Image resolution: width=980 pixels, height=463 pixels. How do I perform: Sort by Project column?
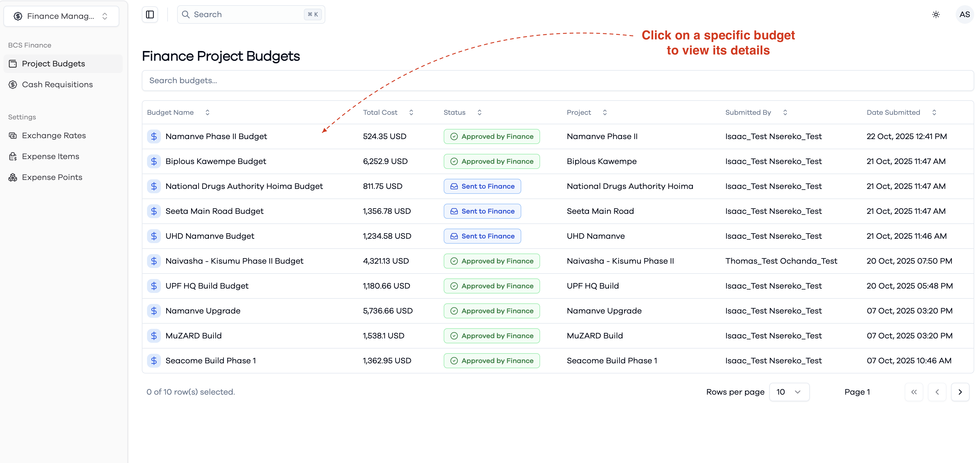tap(587, 112)
